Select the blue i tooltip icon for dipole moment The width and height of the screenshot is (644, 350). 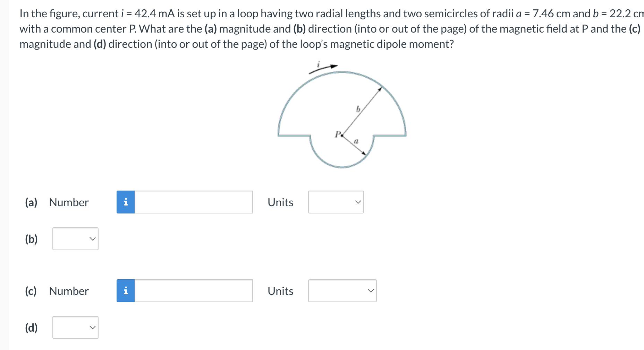point(126,291)
